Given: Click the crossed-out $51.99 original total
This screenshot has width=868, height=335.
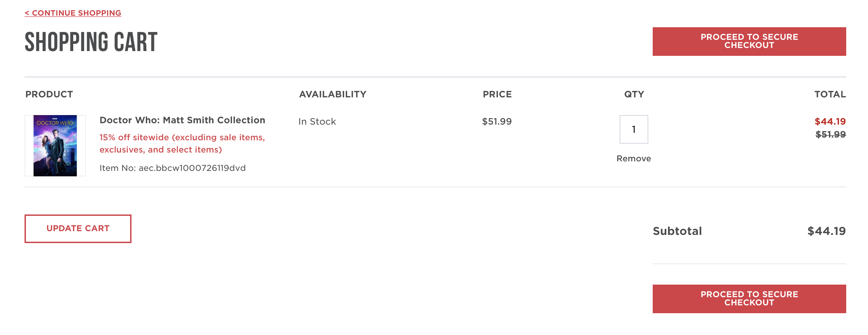Looking at the screenshot, I should (x=831, y=134).
